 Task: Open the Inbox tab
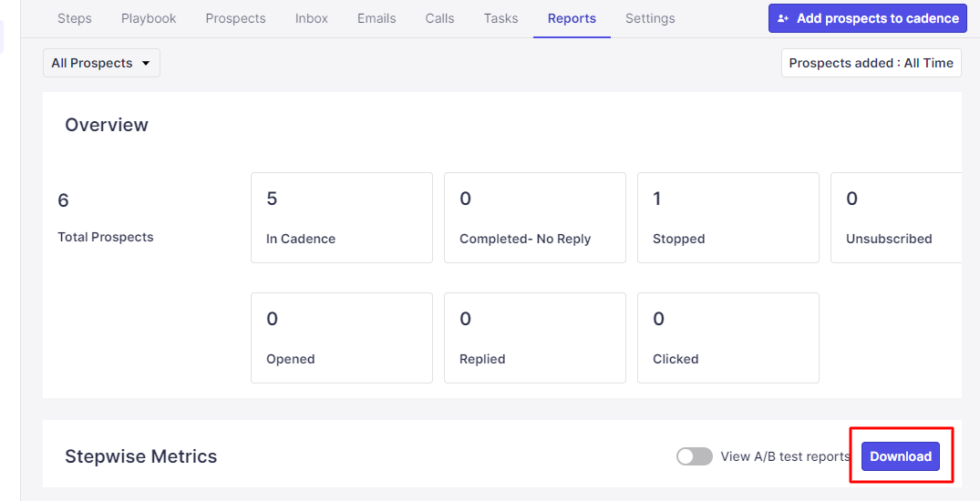[312, 18]
